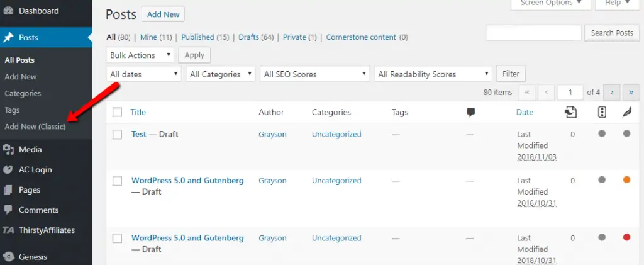This screenshot has width=644, height=265.
Task: Check the box for Test draft post
Action: point(117,134)
